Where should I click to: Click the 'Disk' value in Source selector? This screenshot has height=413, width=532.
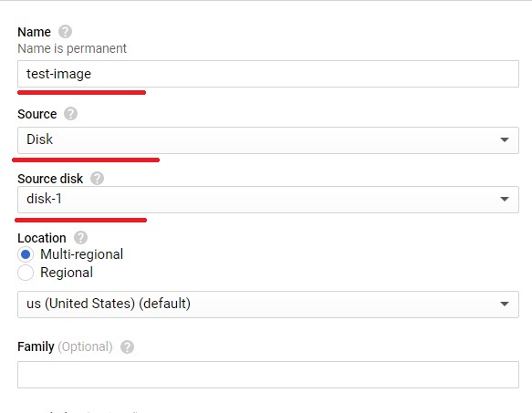(x=40, y=139)
